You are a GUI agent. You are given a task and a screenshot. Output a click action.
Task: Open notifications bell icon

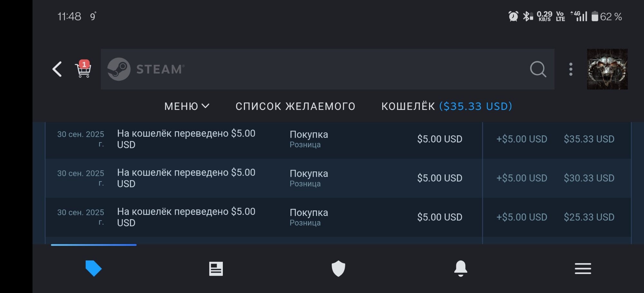point(460,269)
